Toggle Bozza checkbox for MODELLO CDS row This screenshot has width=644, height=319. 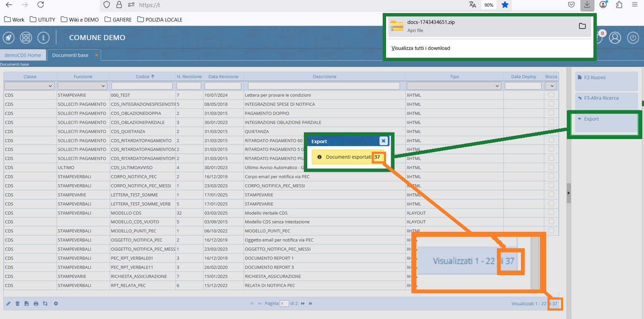551,213
